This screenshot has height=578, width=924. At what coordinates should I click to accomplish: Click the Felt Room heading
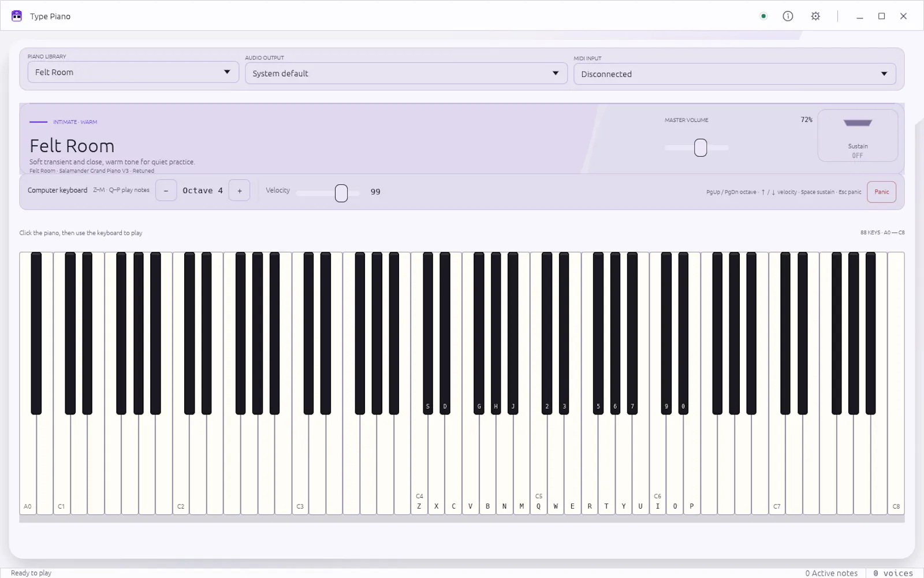72,146
